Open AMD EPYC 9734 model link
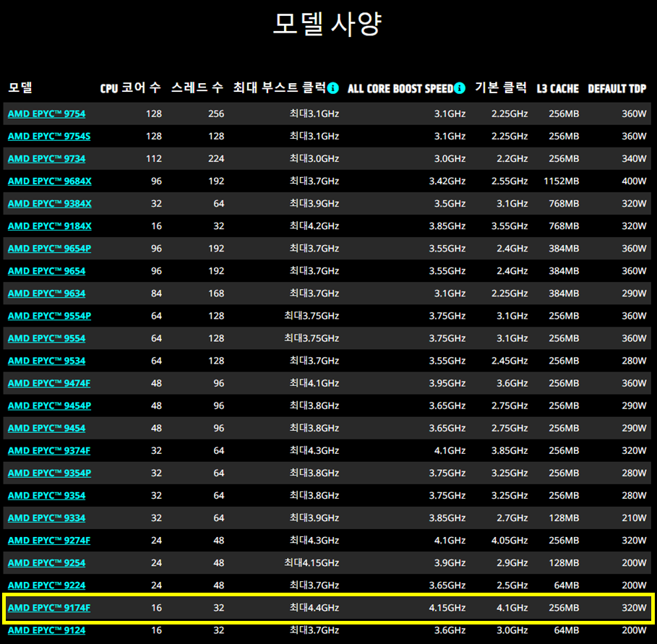Screen dimensions: 657x644 tap(46, 159)
